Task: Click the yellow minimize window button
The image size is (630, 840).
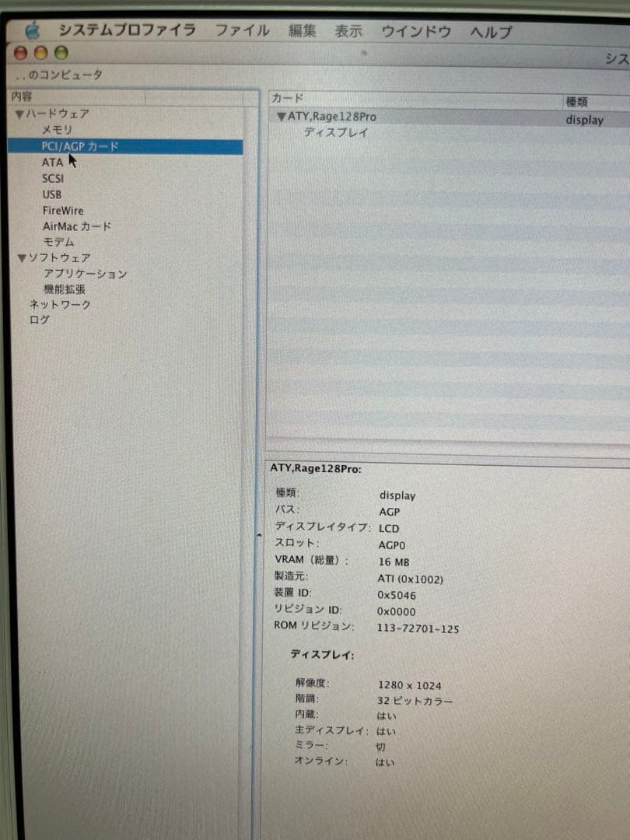Action: 40,54
